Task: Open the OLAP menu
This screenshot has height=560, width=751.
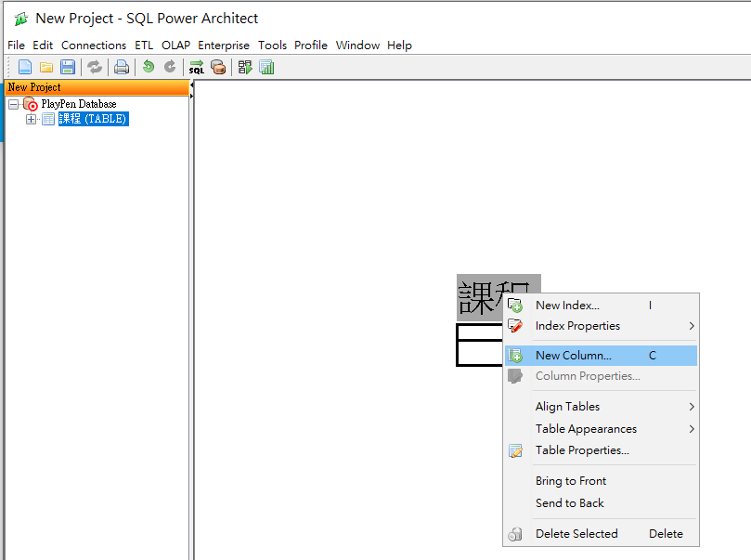Action: [175, 45]
